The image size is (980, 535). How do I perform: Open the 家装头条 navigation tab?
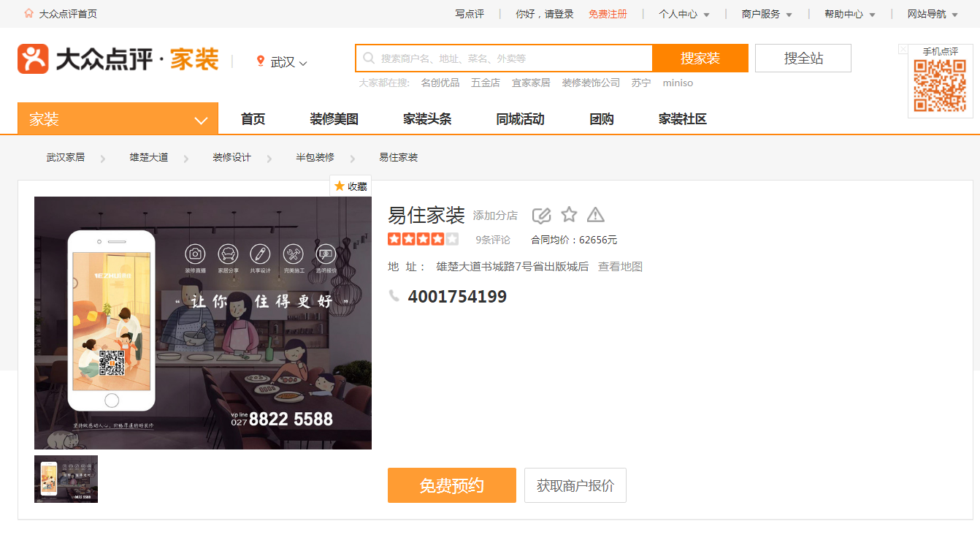pos(427,119)
